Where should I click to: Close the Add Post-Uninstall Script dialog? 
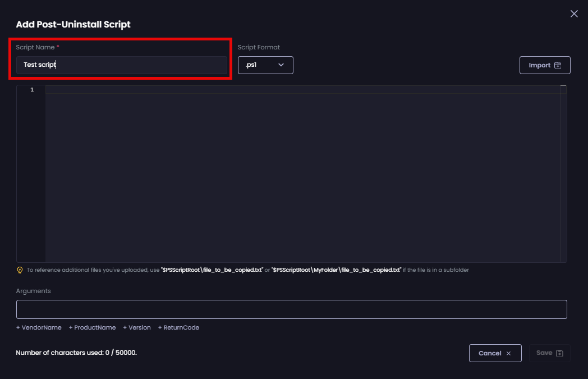coord(573,13)
